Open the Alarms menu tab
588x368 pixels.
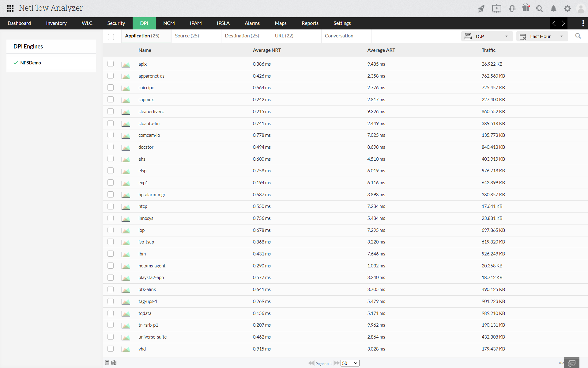pos(252,23)
